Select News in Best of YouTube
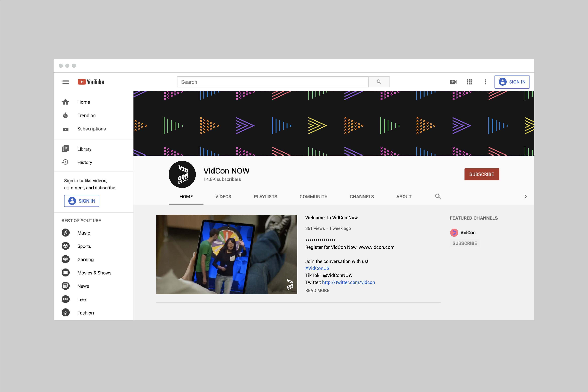The height and width of the screenshot is (392, 588). (83, 286)
